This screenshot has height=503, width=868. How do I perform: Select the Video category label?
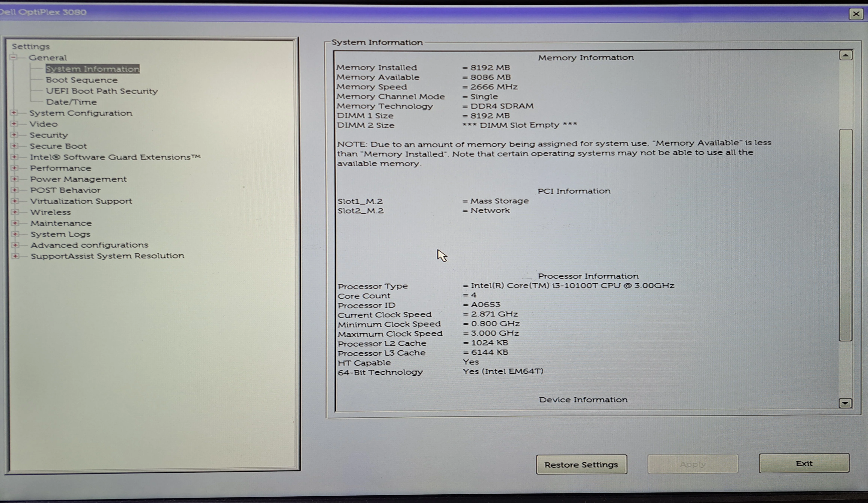(x=43, y=124)
